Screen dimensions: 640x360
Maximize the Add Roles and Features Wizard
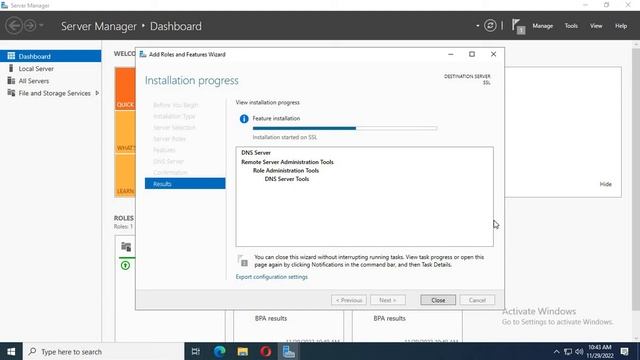pyautogui.click(x=472, y=54)
